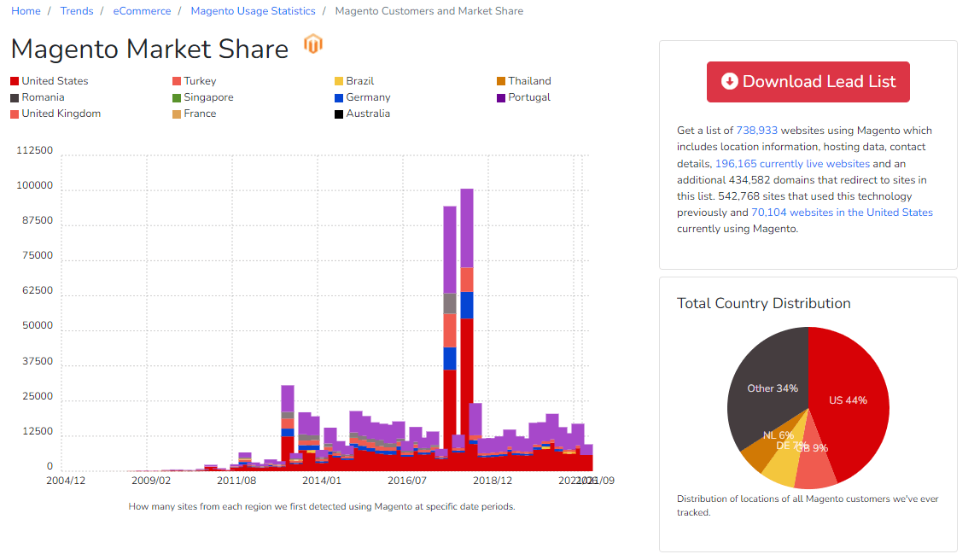Toggle the United Kingdom legend entry
974x560 pixels.
coord(55,114)
